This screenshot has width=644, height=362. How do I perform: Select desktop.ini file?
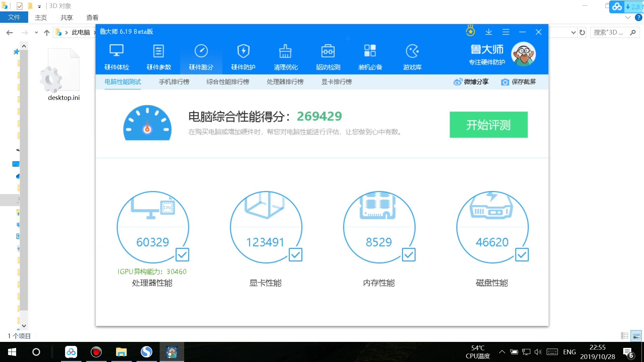tap(64, 75)
